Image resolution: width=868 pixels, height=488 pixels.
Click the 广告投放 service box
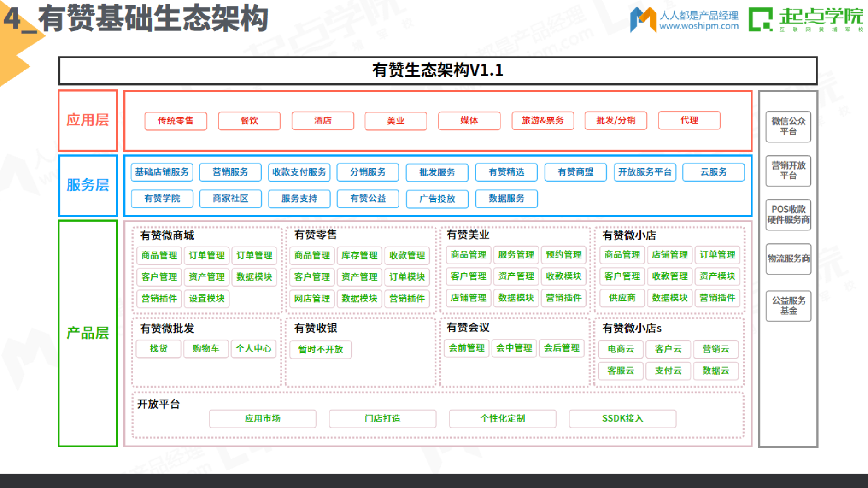[437, 199]
